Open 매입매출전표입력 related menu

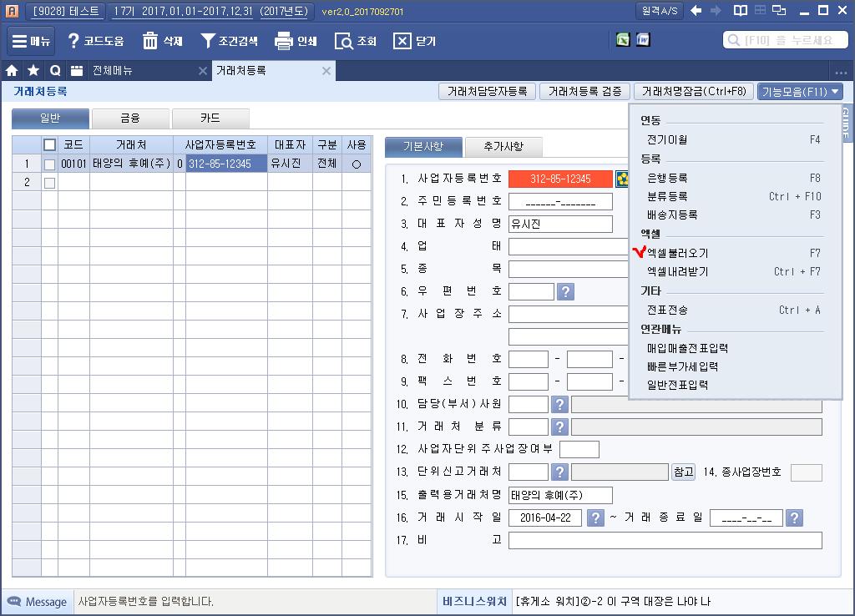coord(687,348)
